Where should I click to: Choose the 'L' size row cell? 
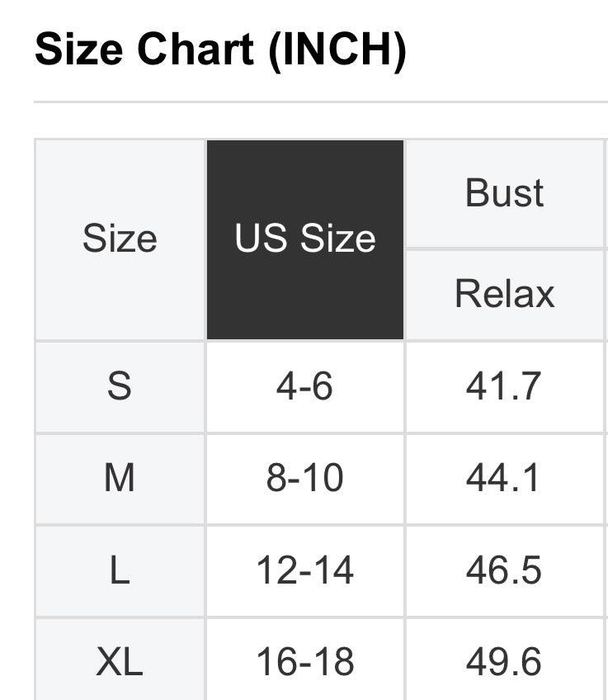coord(120,571)
